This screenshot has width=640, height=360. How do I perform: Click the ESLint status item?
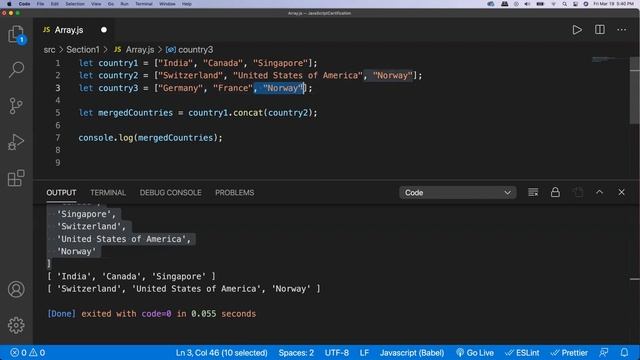pos(522,353)
